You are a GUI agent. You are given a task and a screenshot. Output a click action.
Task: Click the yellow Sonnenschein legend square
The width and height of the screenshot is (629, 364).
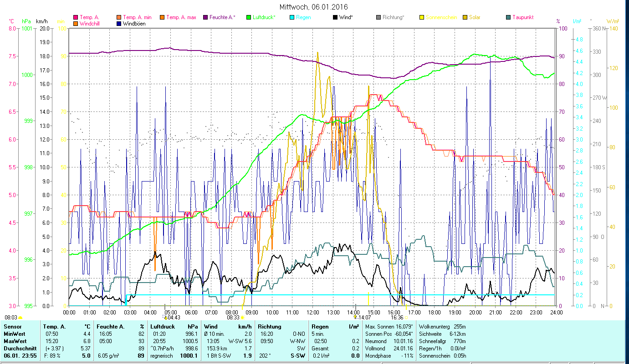pos(422,18)
